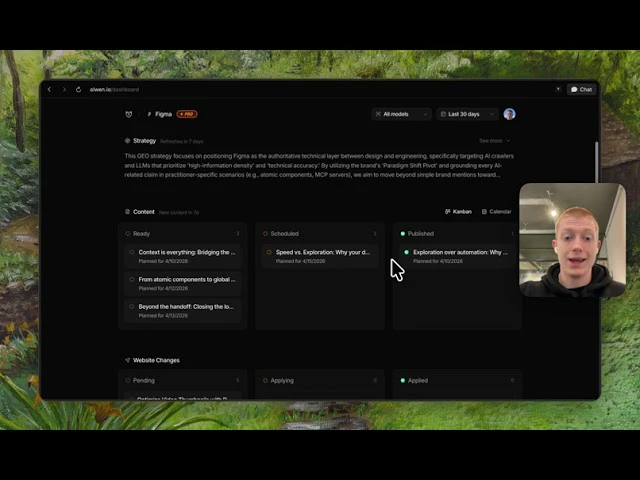Click status circle on 'From atomic components' card
The image size is (640, 480).
[x=131, y=280]
